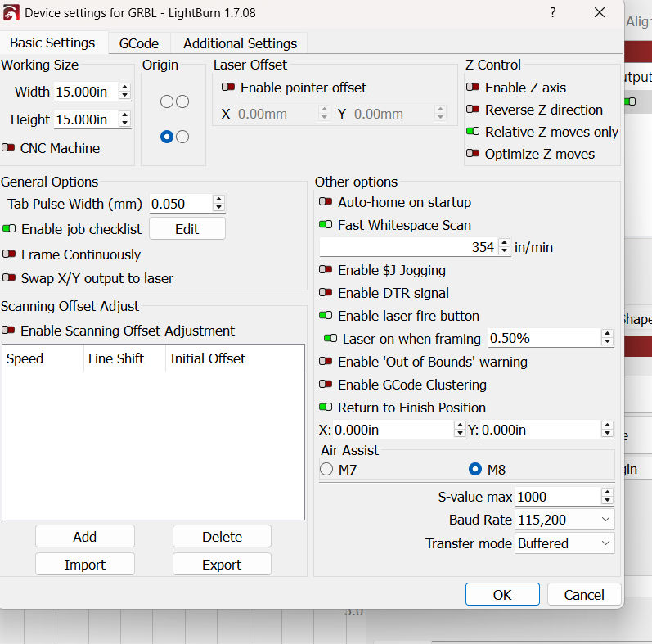Click the LightBurn app icon in title bar
Viewport: 652px width, 644px height.
tap(11, 12)
